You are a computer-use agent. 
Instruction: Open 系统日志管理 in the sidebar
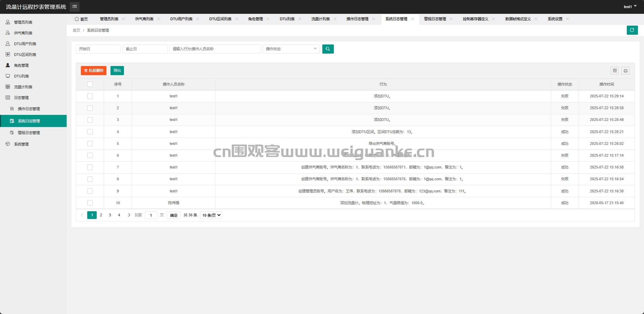[33, 121]
